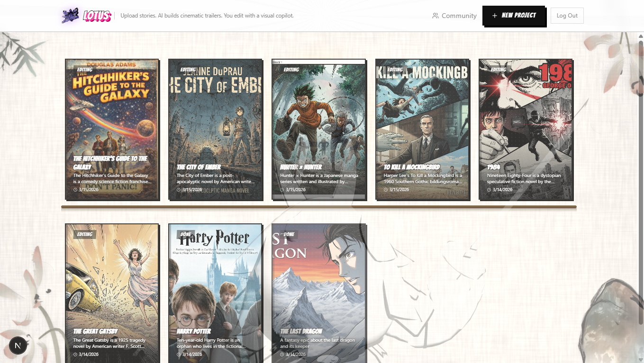Click the Editing badge on The Great Gatsby

pyautogui.click(x=85, y=234)
